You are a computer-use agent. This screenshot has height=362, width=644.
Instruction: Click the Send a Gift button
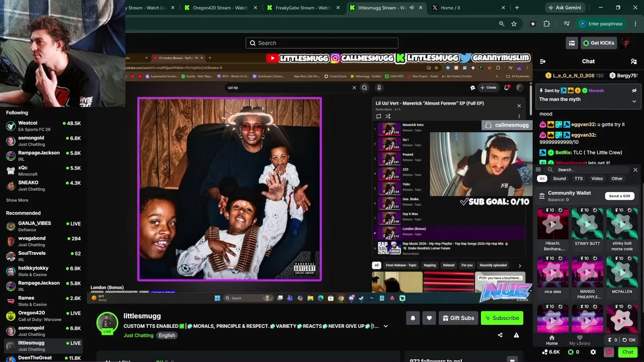pyautogui.click(x=619, y=196)
